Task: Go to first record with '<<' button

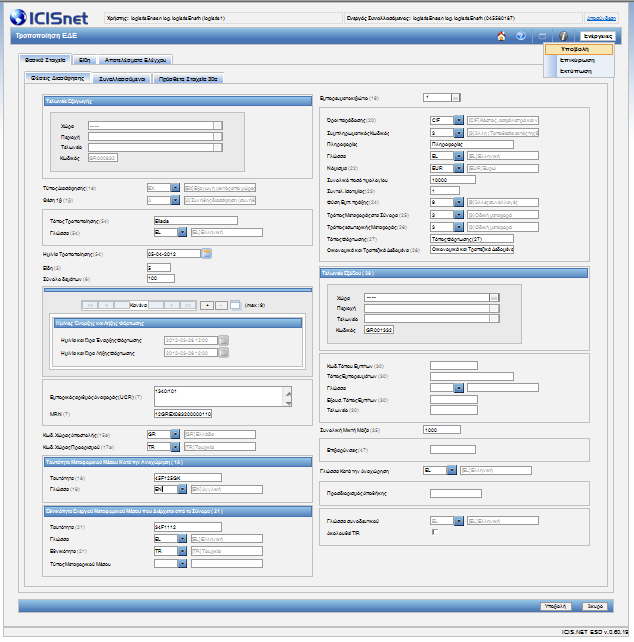Action: [x=90, y=305]
